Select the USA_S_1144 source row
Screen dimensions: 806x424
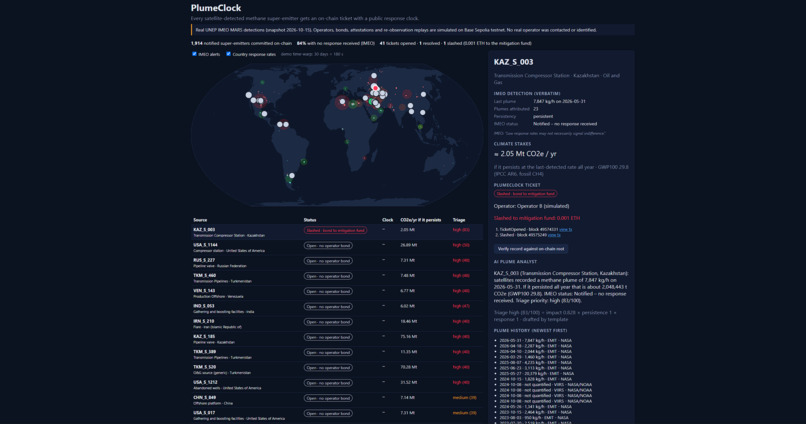click(x=337, y=248)
